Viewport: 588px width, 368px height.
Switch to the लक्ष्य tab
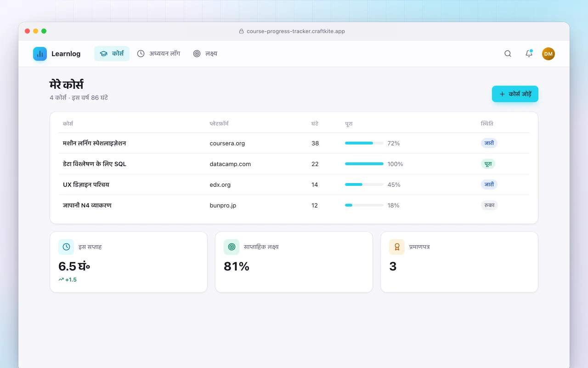coord(205,54)
